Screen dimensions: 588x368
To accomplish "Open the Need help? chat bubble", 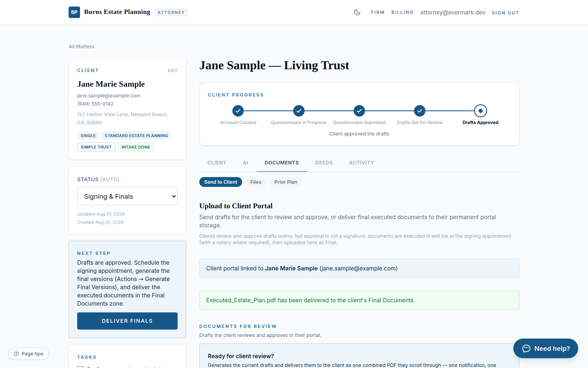I will click(x=546, y=348).
